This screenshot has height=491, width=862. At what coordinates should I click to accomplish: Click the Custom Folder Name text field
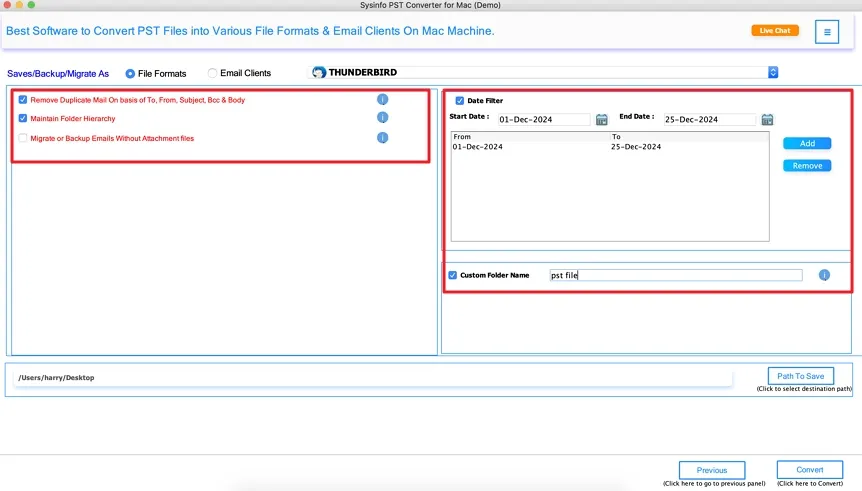pos(675,275)
